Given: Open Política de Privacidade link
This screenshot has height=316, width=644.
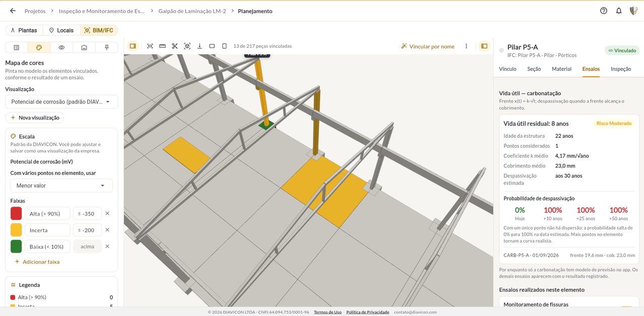Looking at the screenshot, I should tap(368, 312).
